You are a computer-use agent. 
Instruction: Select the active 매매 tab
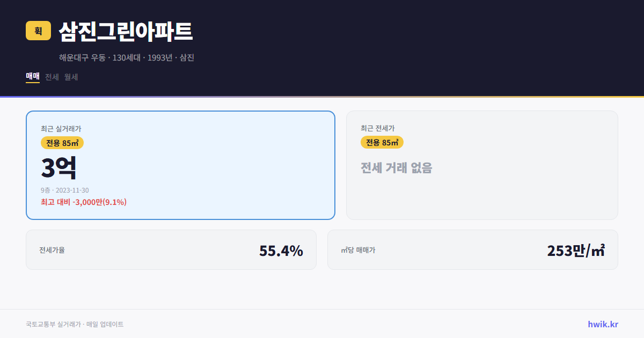[32, 77]
